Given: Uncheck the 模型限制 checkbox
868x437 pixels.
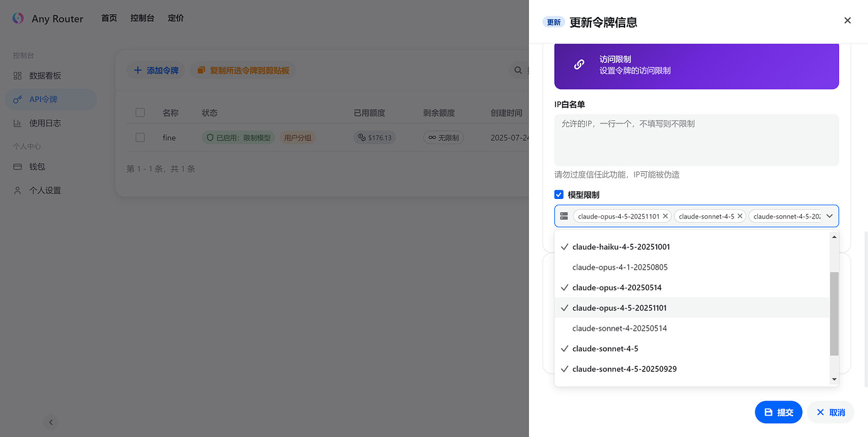Looking at the screenshot, I should click(559, 195).
